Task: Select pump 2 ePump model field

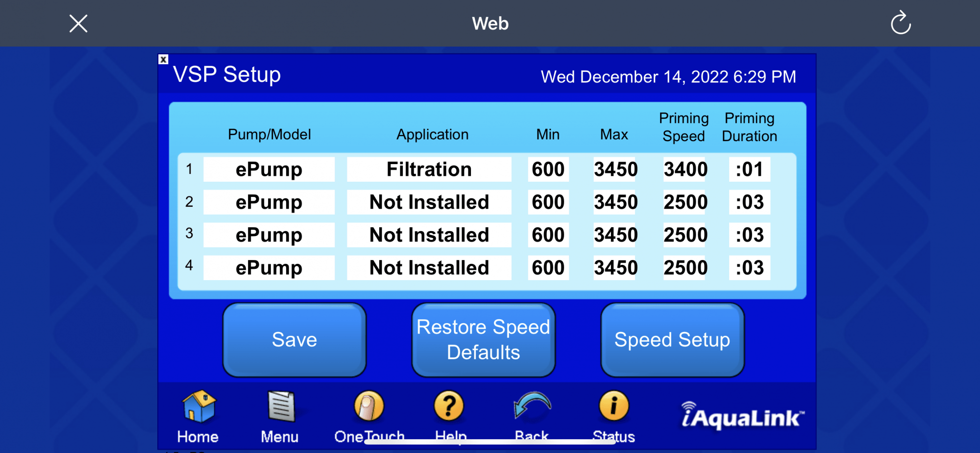Action: pos(269,202)
